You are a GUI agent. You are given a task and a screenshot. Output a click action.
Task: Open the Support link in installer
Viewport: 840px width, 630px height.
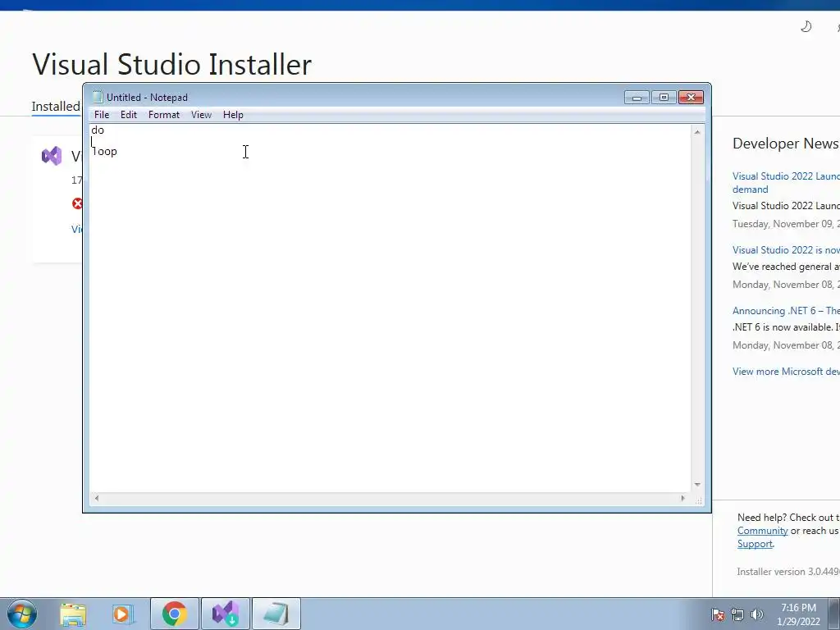[755, 544]
